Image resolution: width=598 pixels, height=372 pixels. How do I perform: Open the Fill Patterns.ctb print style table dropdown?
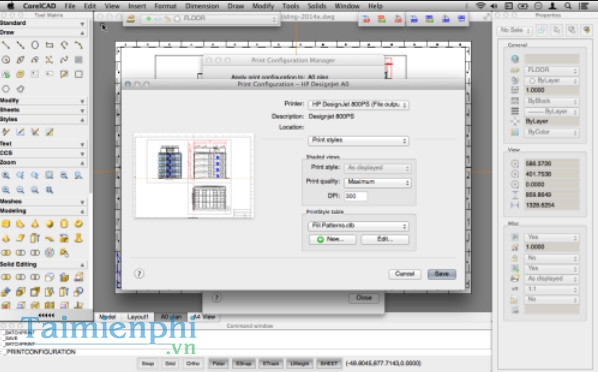pos(358,226)
